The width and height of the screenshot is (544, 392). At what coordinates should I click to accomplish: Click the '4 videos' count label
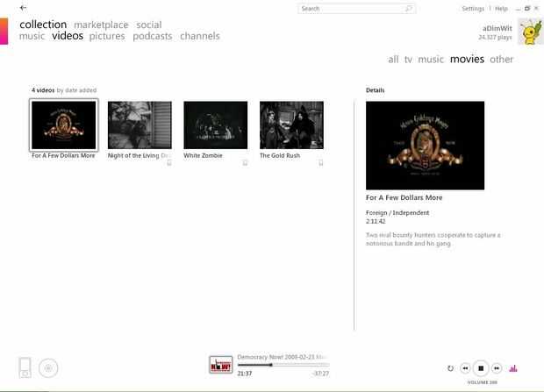tap(43, 90)
